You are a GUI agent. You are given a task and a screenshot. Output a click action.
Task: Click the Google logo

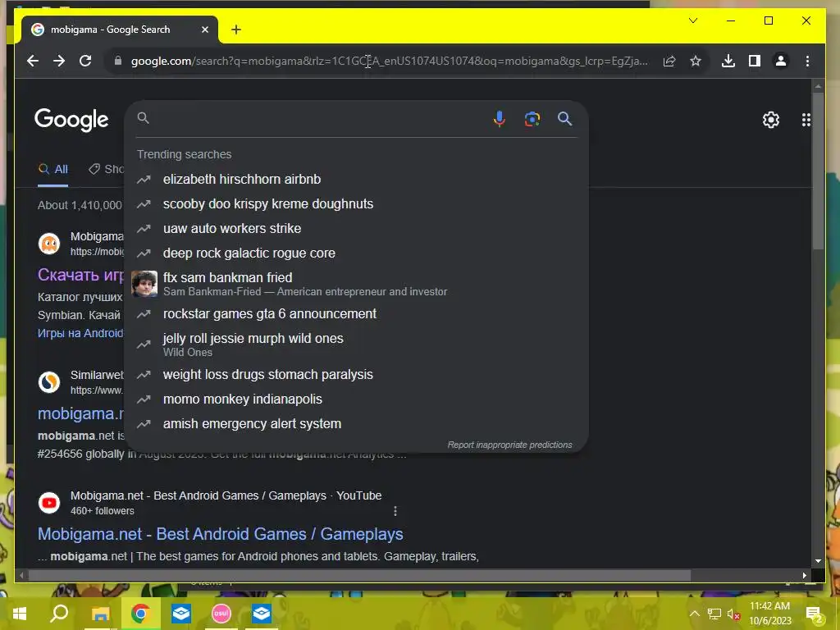click(x=71, y=120)
